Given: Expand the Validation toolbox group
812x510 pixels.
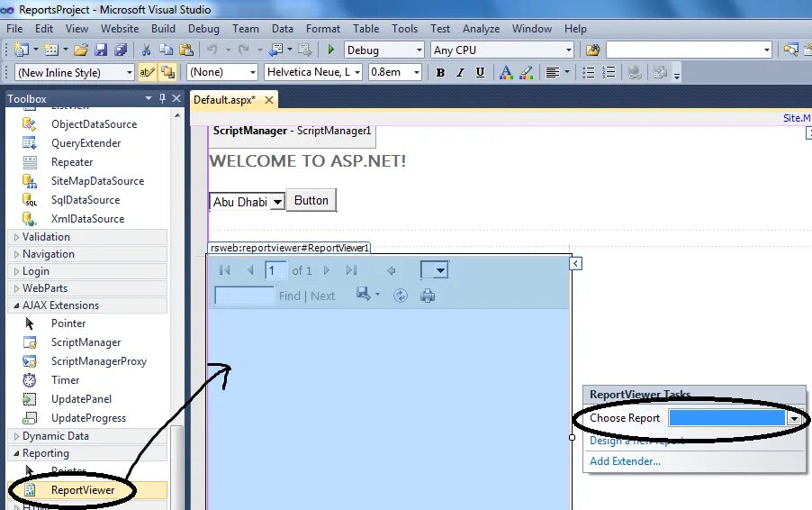Looking at the screenshot, I should (x=16, y=237).
